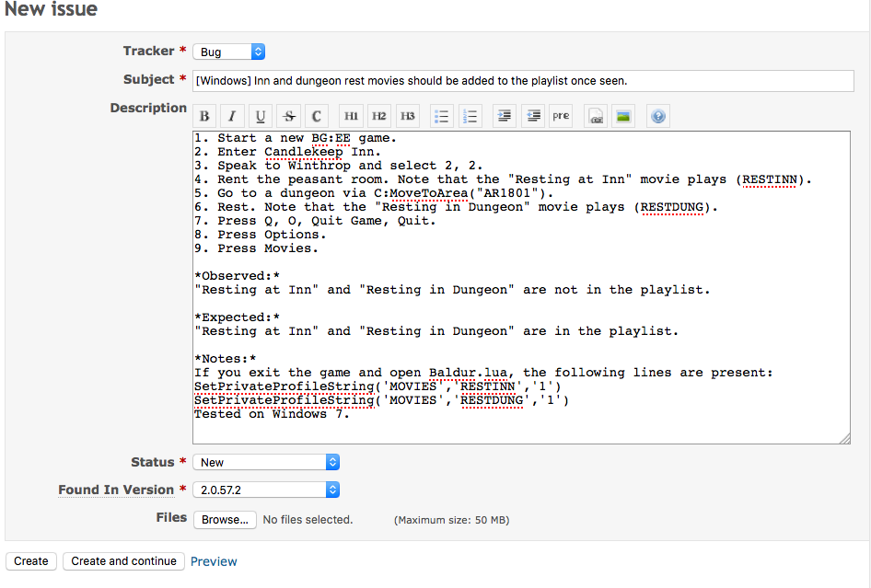This screenshot has height=588, width=871.
Task: Click Create and continue button
Action: (124, 561)
